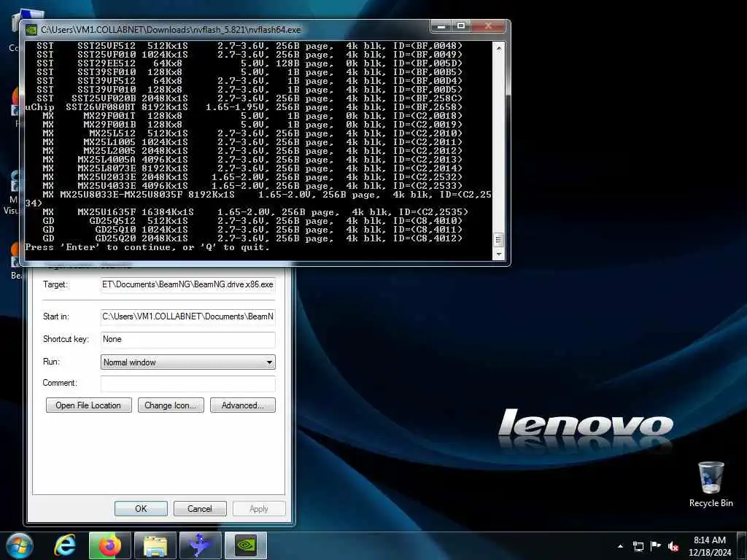Open the Advanced... shortcut options
This screenshot has width=747, height=560.
point(242,405)
